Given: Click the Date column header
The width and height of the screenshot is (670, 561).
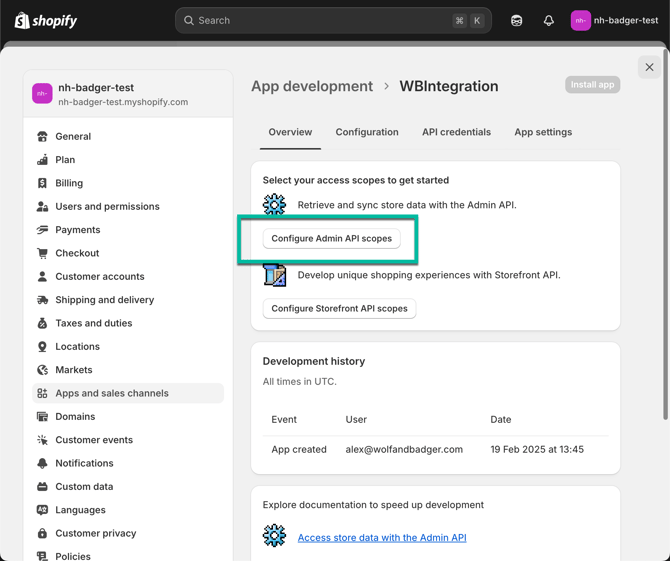Looking at the screenshot, I should pos(501,420).
